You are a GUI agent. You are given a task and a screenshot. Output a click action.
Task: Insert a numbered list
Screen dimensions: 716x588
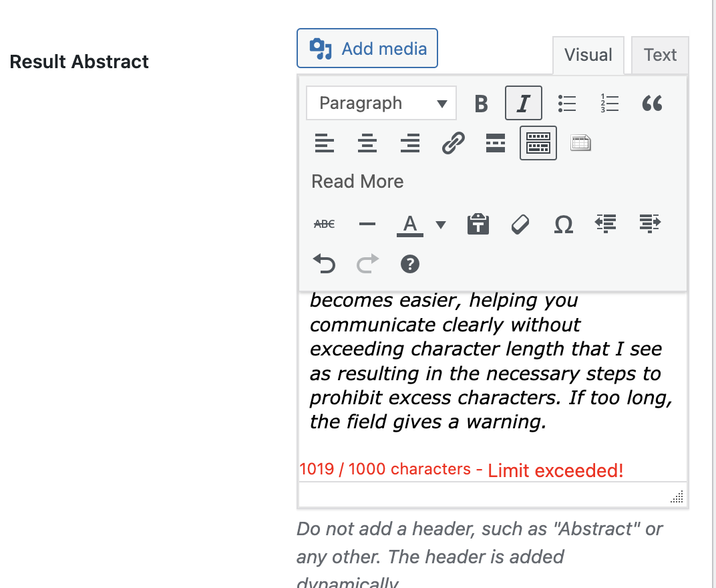pos(609,104)
